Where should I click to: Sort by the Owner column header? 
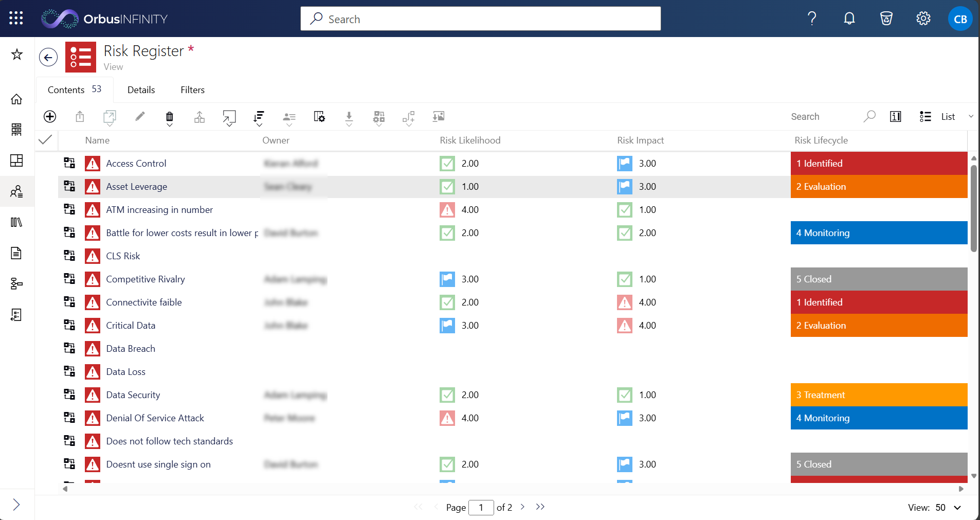(x=276, y=140)
